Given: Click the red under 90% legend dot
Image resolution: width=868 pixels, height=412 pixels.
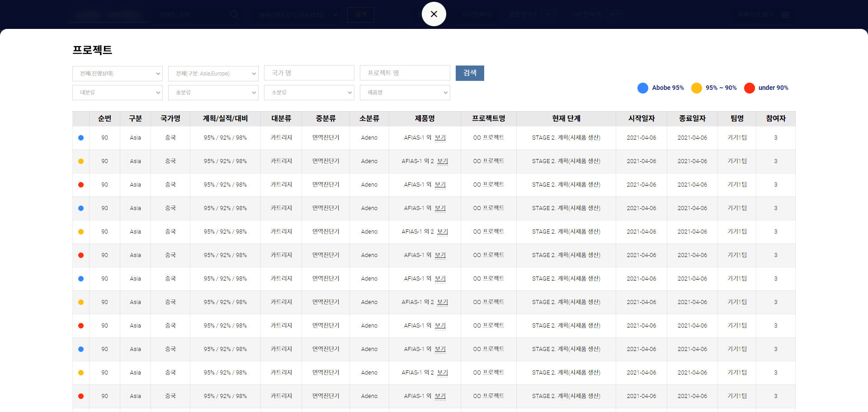Looking at the screenshot, I should [749, 88].
